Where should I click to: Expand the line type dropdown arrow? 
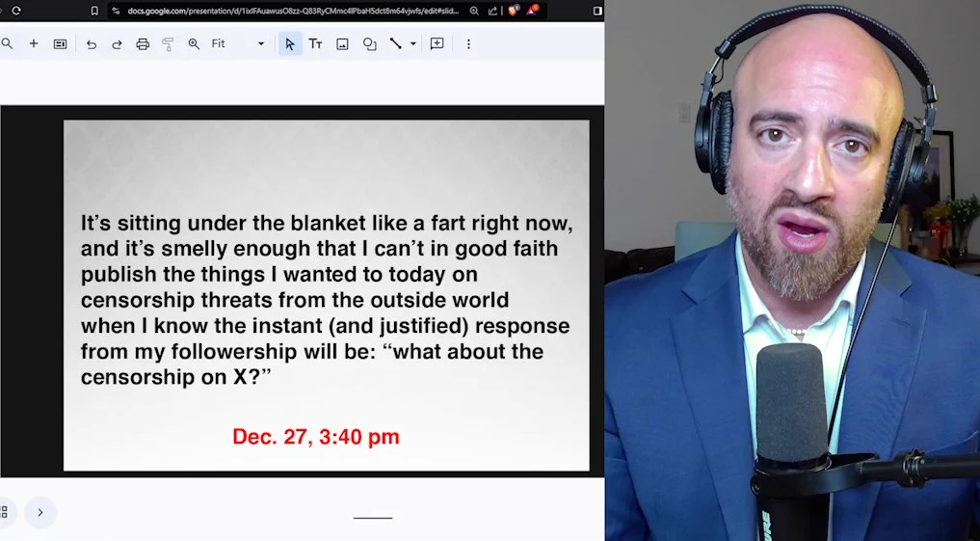413,44
